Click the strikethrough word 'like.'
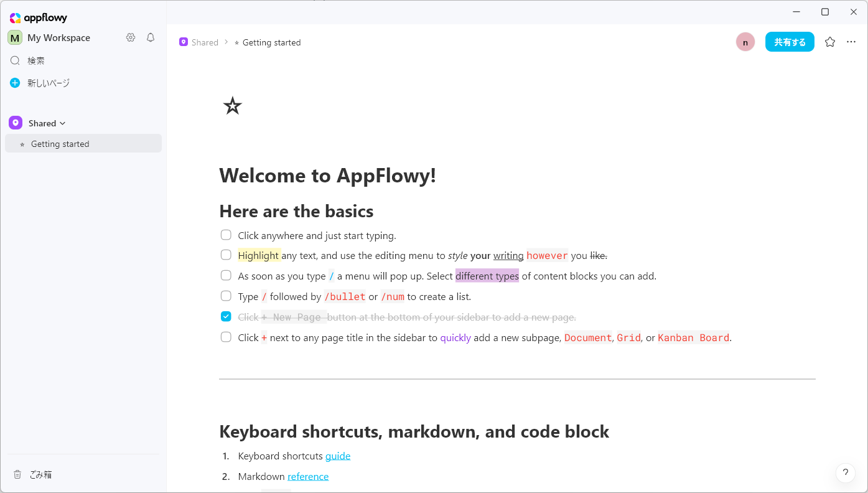The height and width of the screenshot is (493, 868). (x=599, y=255)
